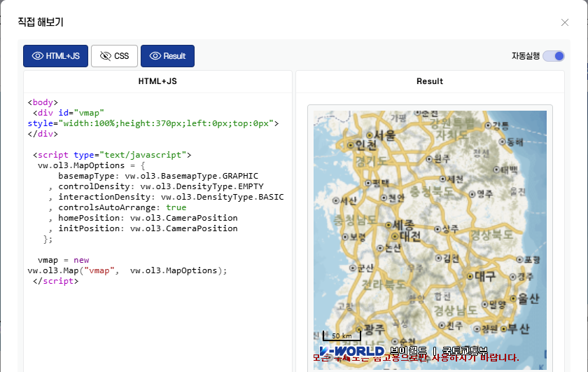Screen dimensions: 588x372
Task: Click the Result panel header
Action: [430, 81]
